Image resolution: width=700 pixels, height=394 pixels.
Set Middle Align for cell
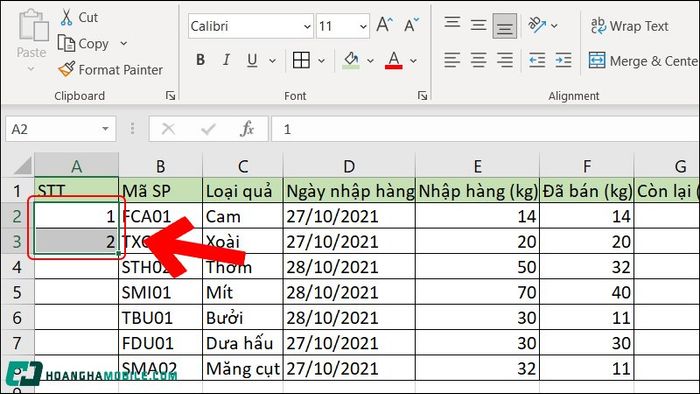478,25
